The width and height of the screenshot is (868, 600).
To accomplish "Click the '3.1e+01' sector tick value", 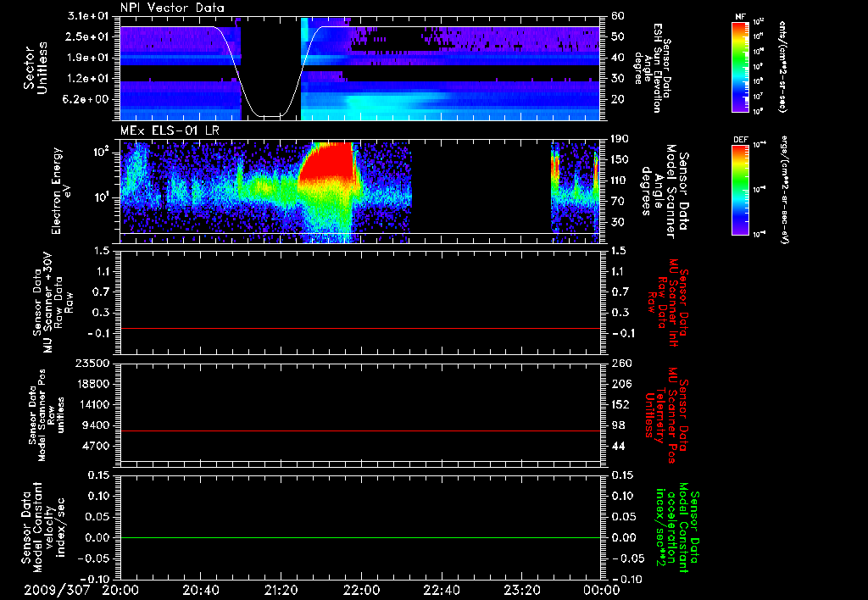I will pos(88,16).
